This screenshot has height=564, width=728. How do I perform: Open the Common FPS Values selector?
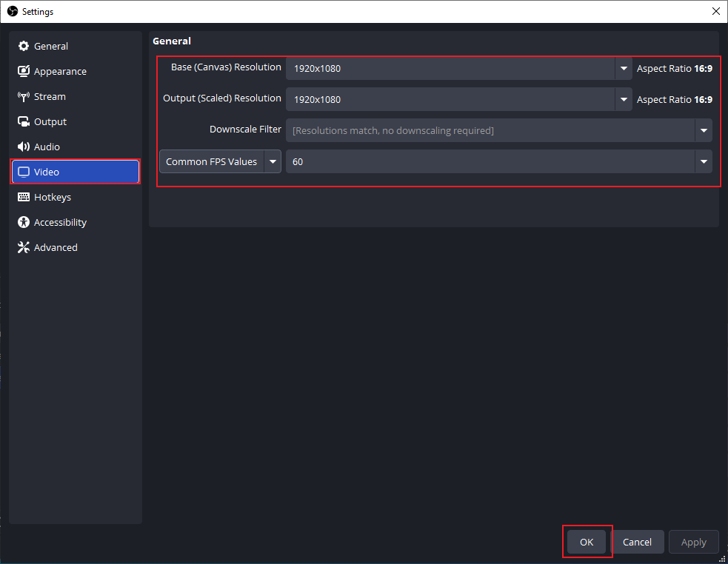coord(273,161)
